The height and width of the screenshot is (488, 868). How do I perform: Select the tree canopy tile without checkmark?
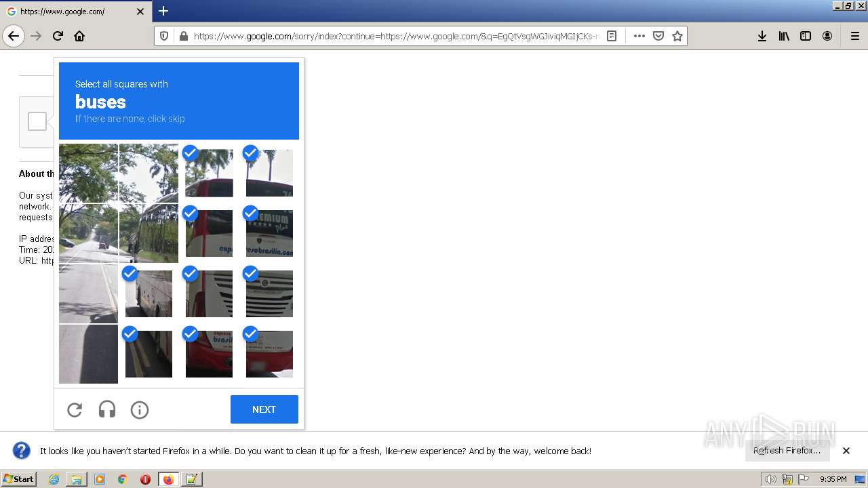[x=88, y=173]
